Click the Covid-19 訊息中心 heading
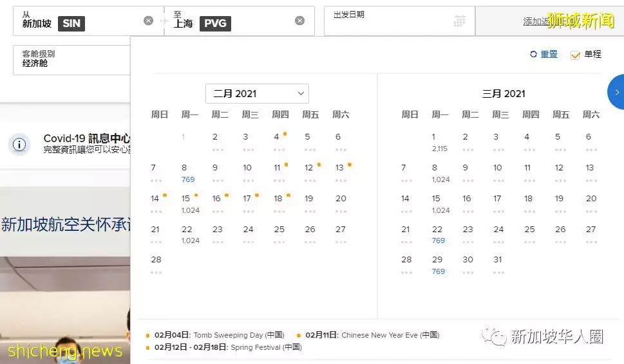624x364 pixels. tap(87, 138)
